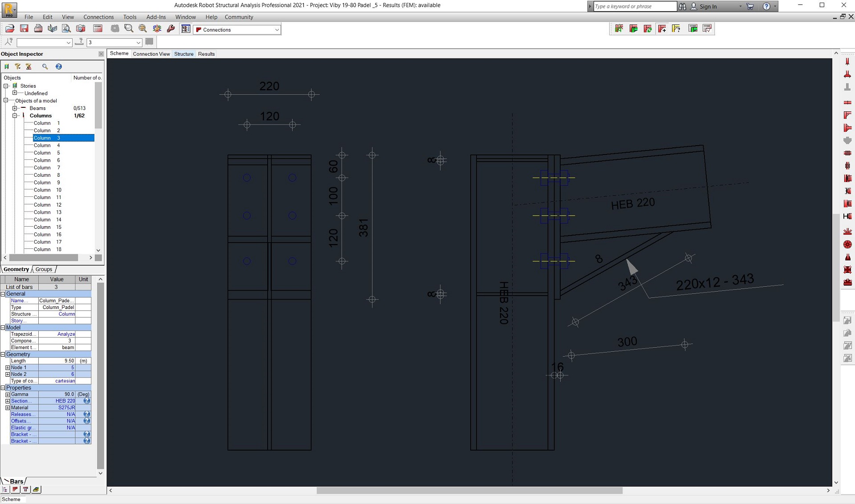This screenshot has height=504, width=855.
Task: Select the Object Inspector help icon
Action: point(58,66)
